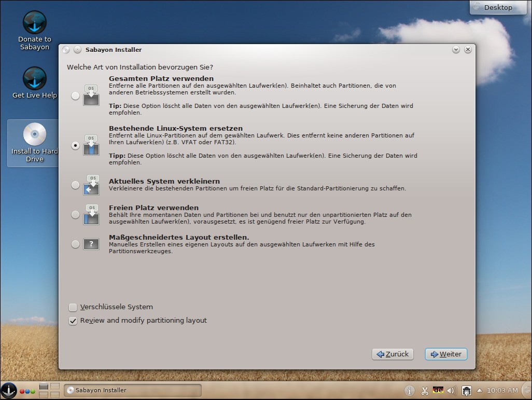532x400 pixels.
Task: Open the volume speaker tray icon
Action: tap(451, 391)
